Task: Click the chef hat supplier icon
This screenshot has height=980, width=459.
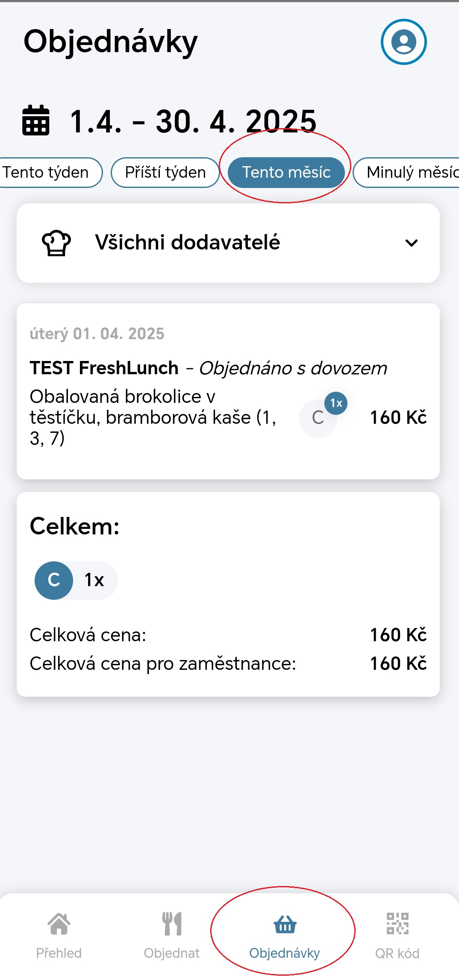Action: click(x=56, y=243)
